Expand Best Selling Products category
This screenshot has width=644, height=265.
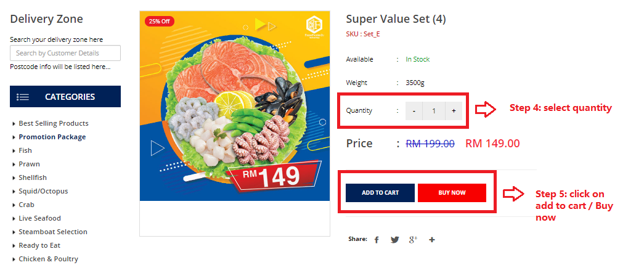[14, 124]
